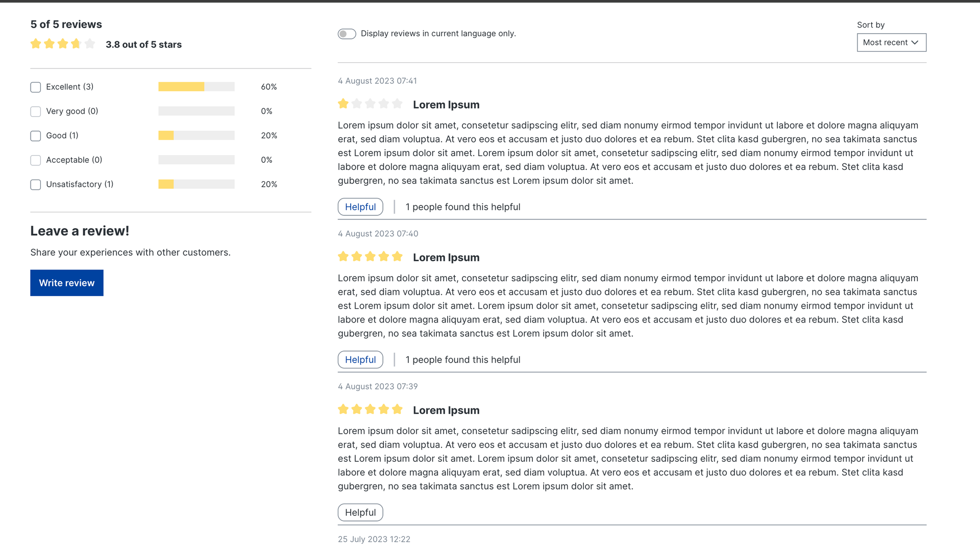Click the single gold star on 07:41 review
The image size is (980, 546).
tap(343, 104)
